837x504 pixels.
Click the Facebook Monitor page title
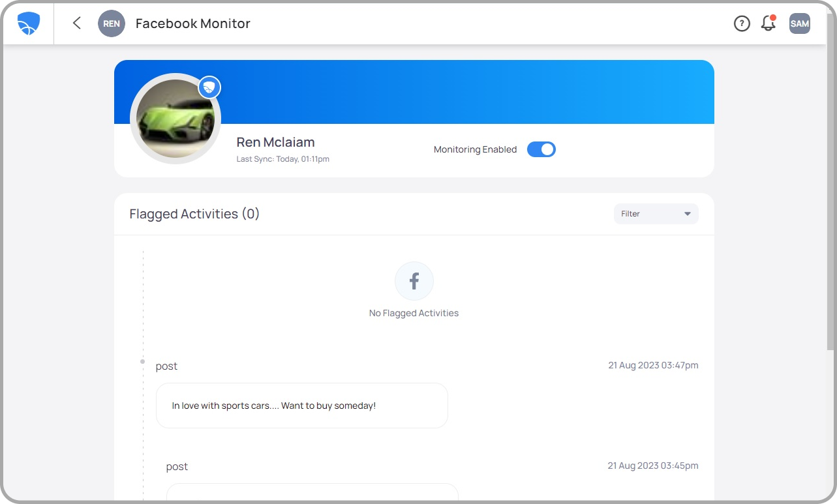pos(193,23)
